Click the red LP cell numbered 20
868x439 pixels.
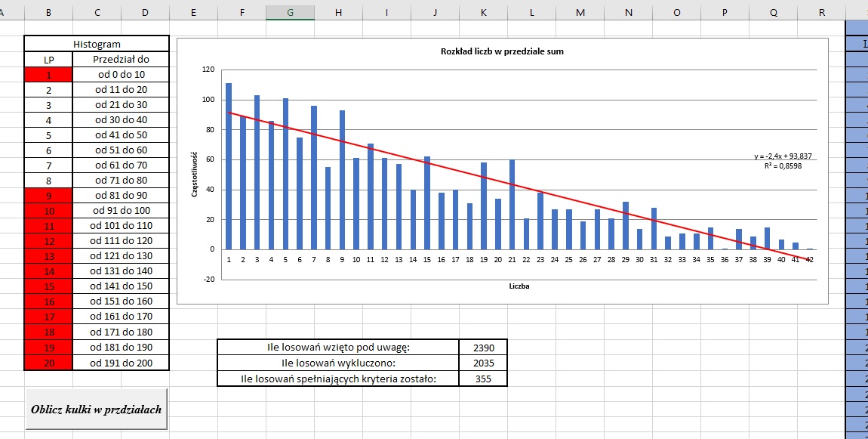(x=48, y=363)
